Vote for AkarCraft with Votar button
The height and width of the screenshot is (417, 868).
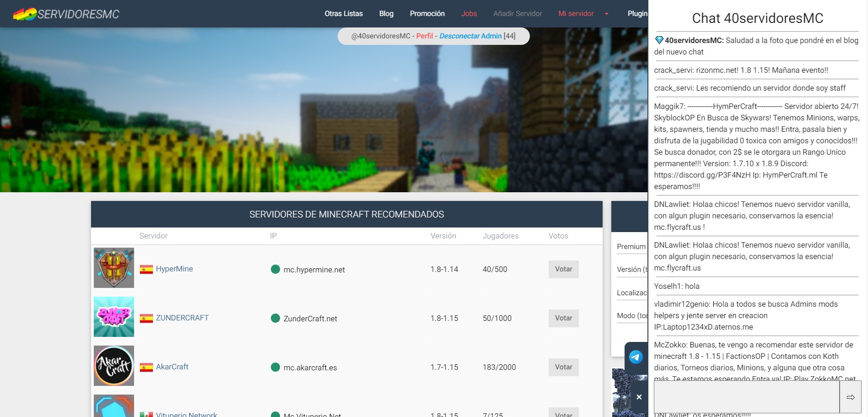tap(564, 367)
